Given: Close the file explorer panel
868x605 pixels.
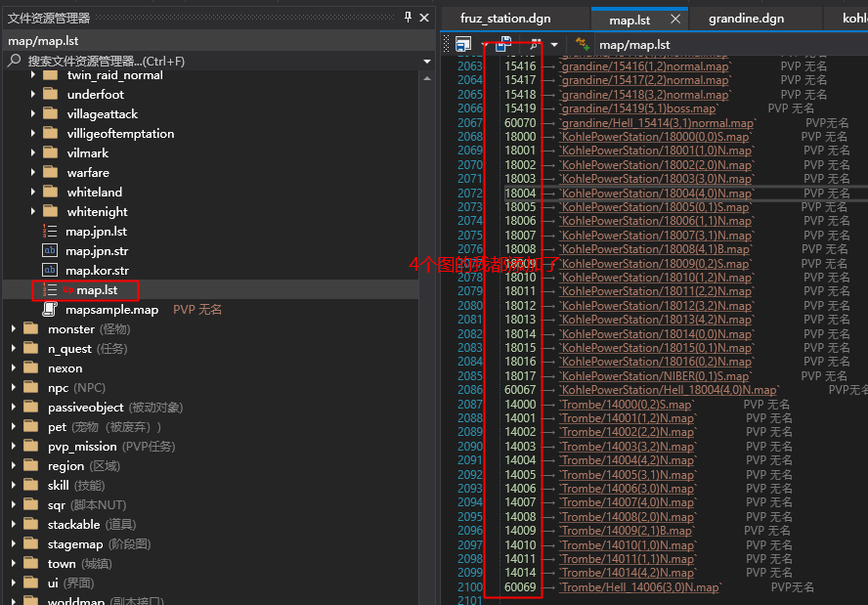Looking at the screenshot, I should [424, 18].
